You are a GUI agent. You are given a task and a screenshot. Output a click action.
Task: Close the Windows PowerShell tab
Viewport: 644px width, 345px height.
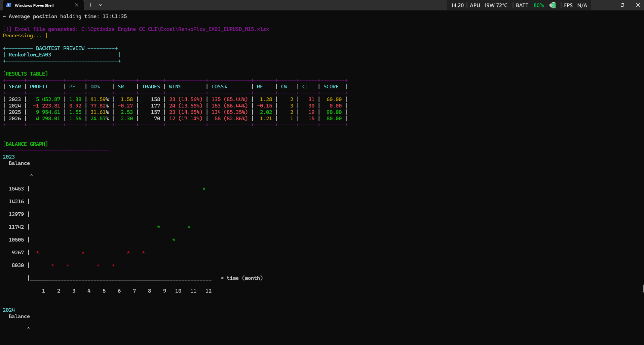(76, 5)
